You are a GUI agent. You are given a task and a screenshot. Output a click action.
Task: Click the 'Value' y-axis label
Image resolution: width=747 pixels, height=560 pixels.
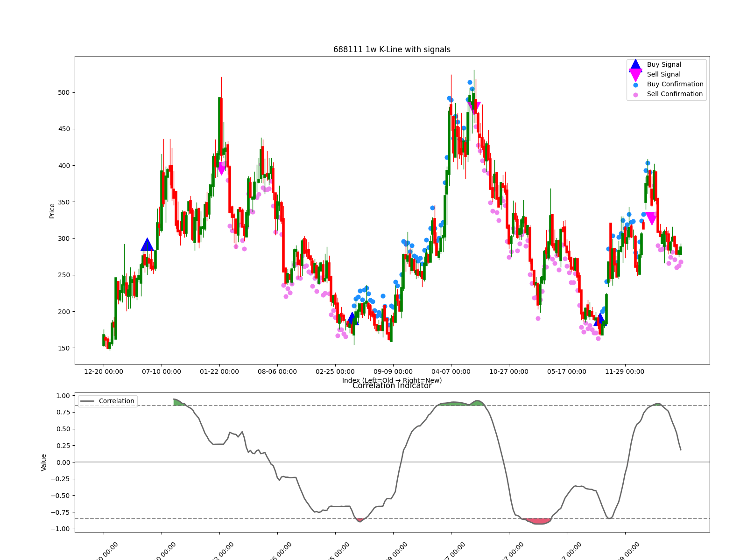pyautogui.click(x=44, y=462)
